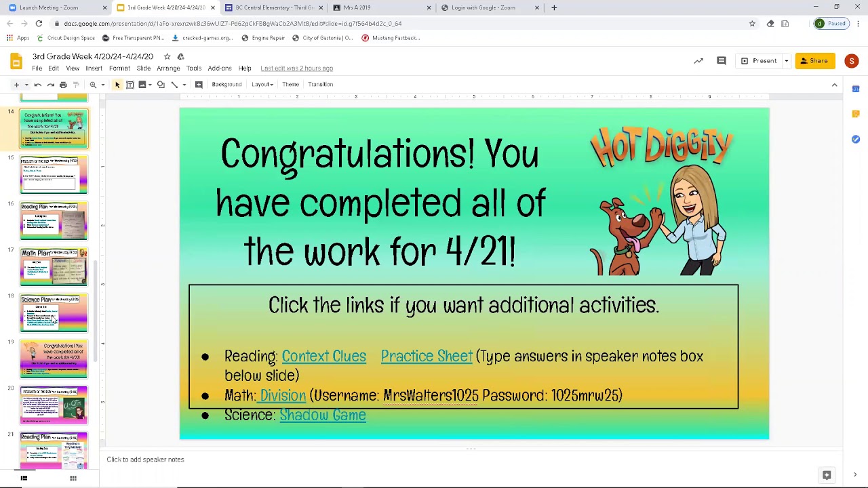Open the File menu
868x488 pixels.
tap(37, 68)
